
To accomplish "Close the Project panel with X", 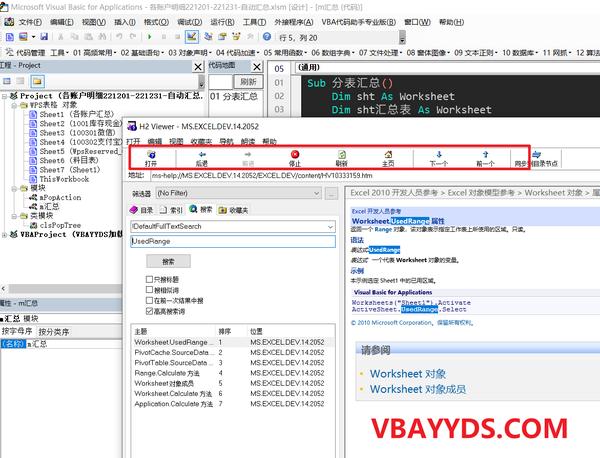I will [198, 67].
